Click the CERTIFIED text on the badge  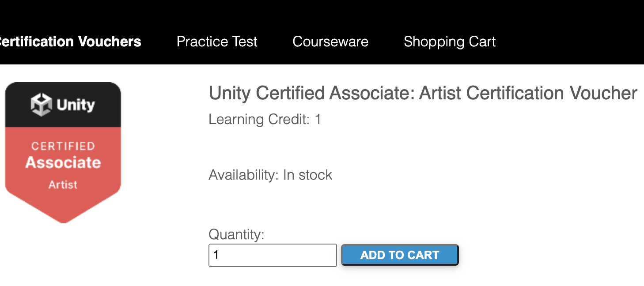(x=63, y=146)
